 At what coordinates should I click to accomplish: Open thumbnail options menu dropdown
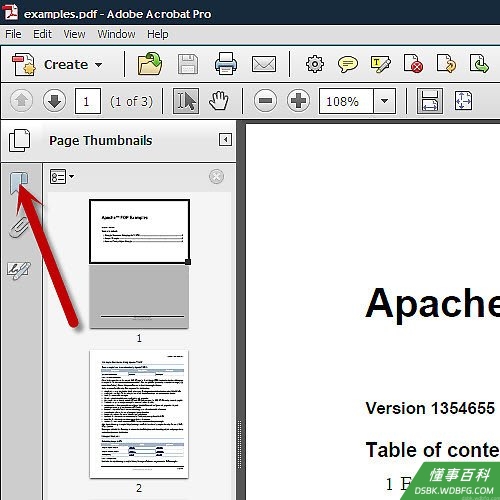point(62,176)
